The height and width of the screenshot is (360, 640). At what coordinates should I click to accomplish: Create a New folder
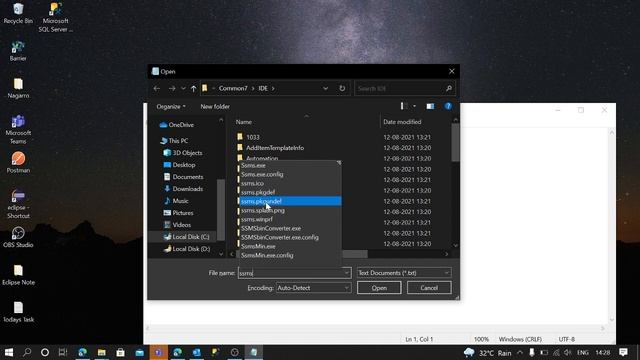(x=215, y=107)
